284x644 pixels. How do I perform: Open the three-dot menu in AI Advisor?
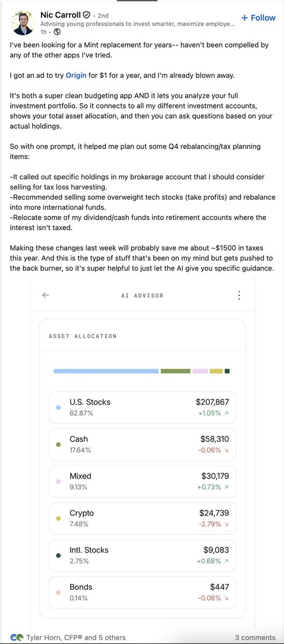[x=239, y=295]
